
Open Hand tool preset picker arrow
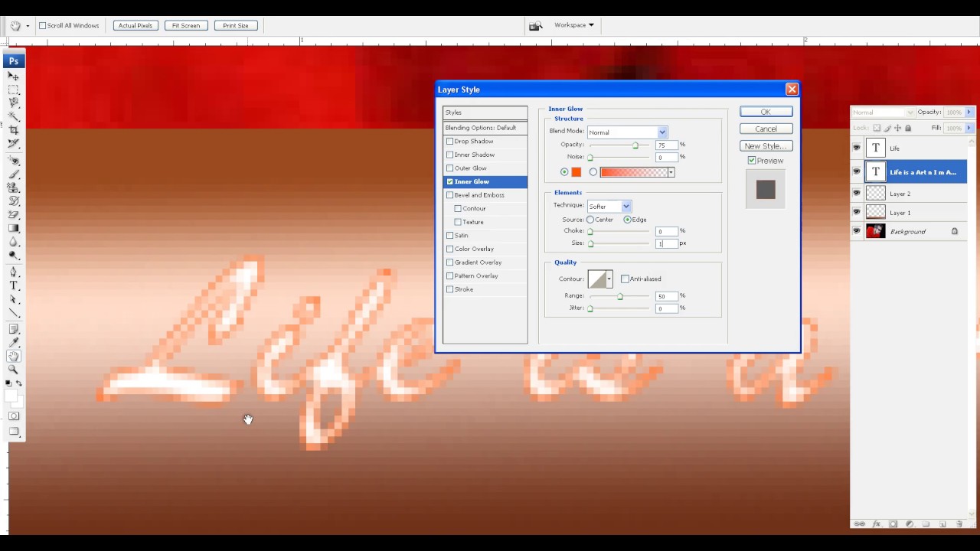(28, 26)
